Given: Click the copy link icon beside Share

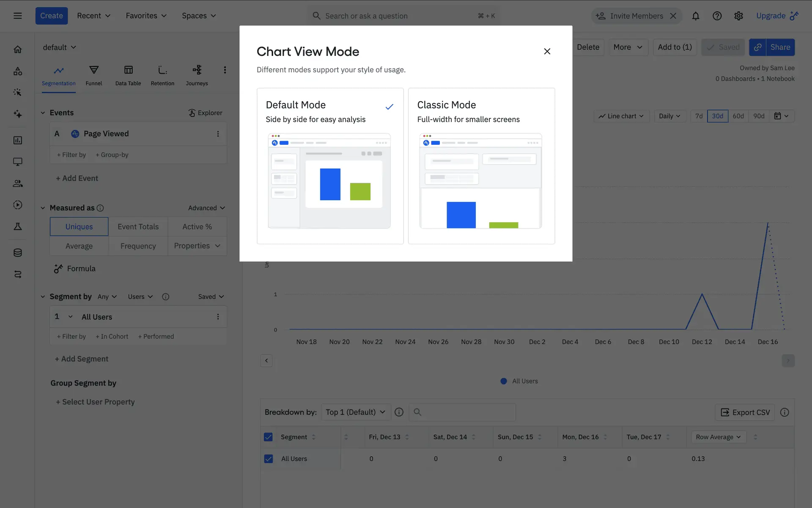Looking at the screenshot, I should point(757,47).
